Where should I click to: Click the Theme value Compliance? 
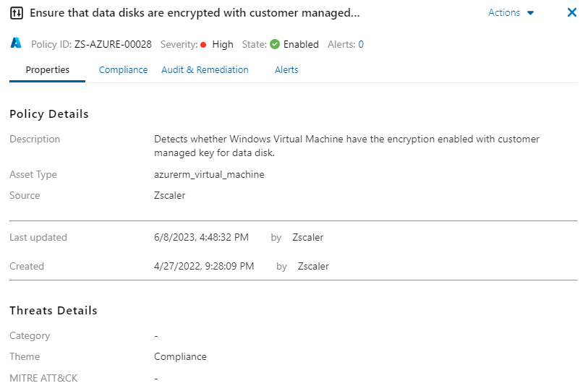coord(180,356)
